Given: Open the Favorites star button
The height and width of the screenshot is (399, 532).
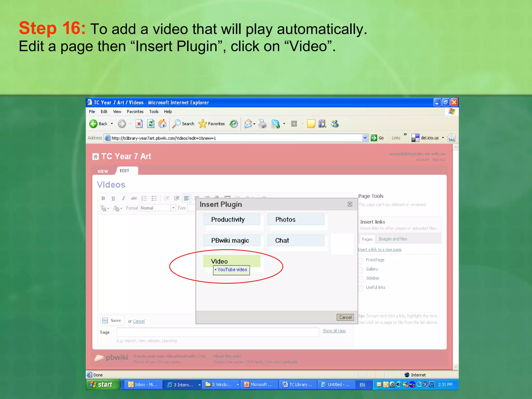Looking at the screenshot, I should click(211, 124).
